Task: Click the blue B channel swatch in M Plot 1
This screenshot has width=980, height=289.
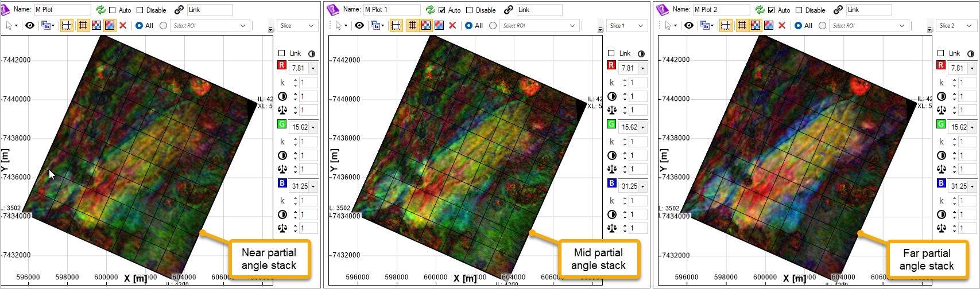Action: pos(611,183)
